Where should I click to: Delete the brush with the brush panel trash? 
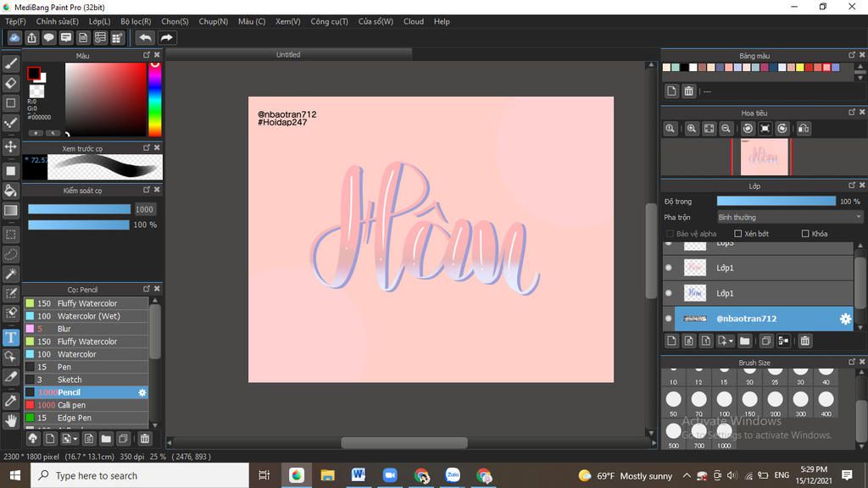pos(144,439)
